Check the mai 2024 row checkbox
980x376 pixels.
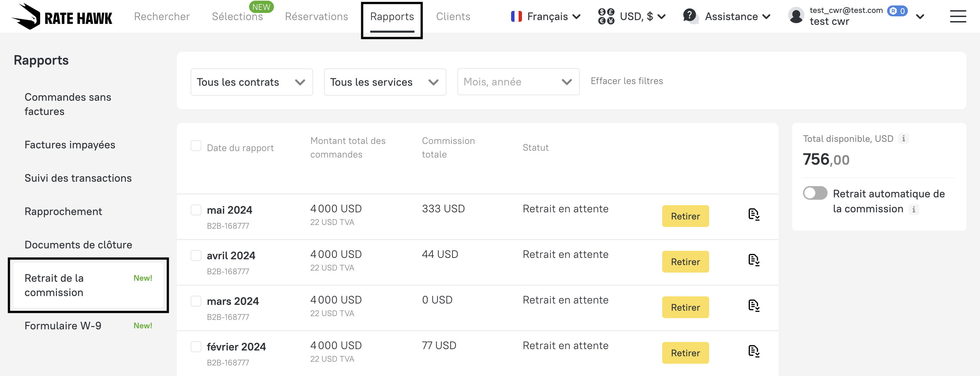196,210
